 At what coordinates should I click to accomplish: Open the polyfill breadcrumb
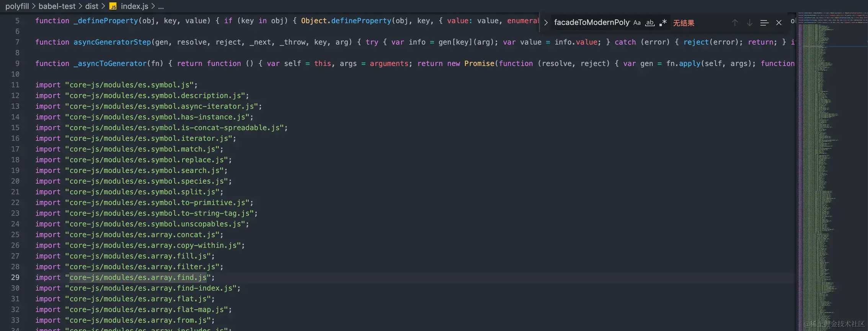[17, 6]
